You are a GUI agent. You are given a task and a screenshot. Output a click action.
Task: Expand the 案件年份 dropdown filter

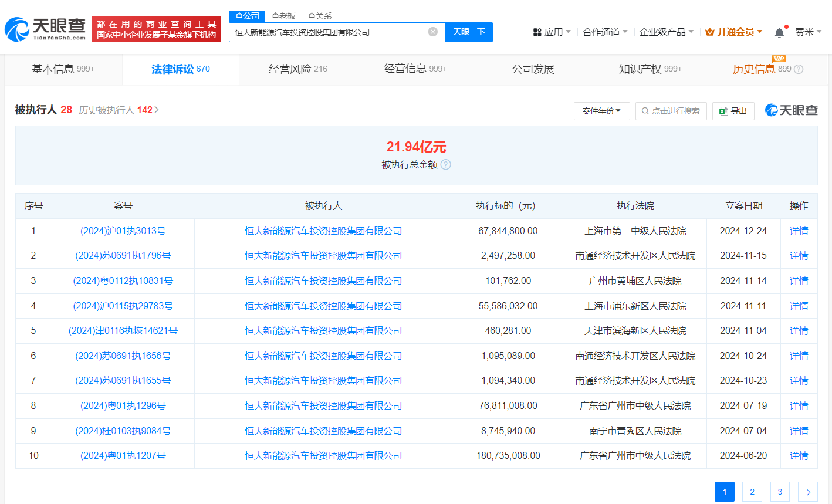coord(601,111)
